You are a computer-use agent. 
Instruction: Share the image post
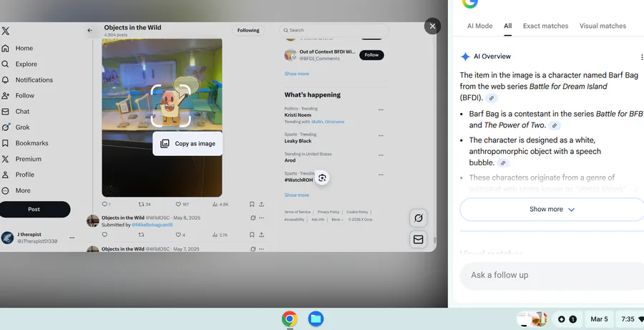pyautogui.click(x=261, y=204)
